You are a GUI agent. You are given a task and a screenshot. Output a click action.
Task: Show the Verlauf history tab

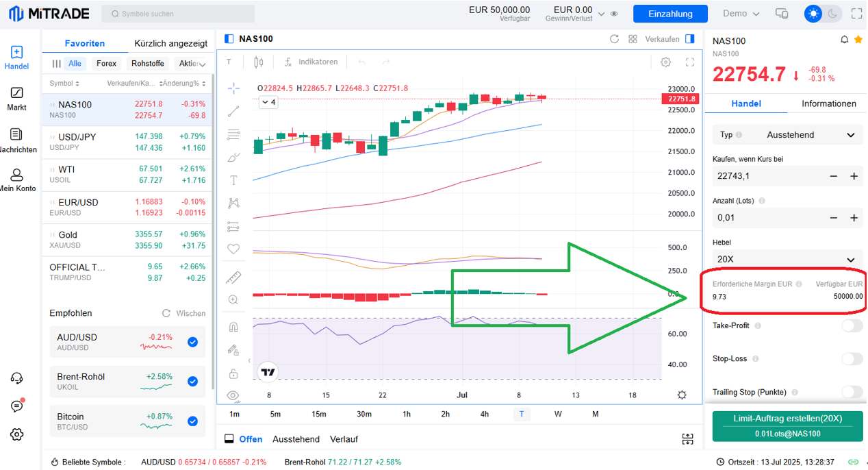[x=344, y=439]
